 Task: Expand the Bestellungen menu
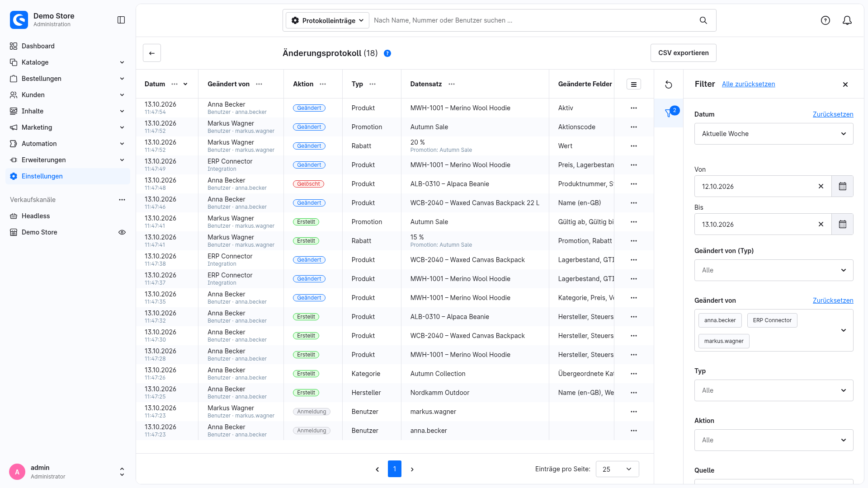[68, 79]
